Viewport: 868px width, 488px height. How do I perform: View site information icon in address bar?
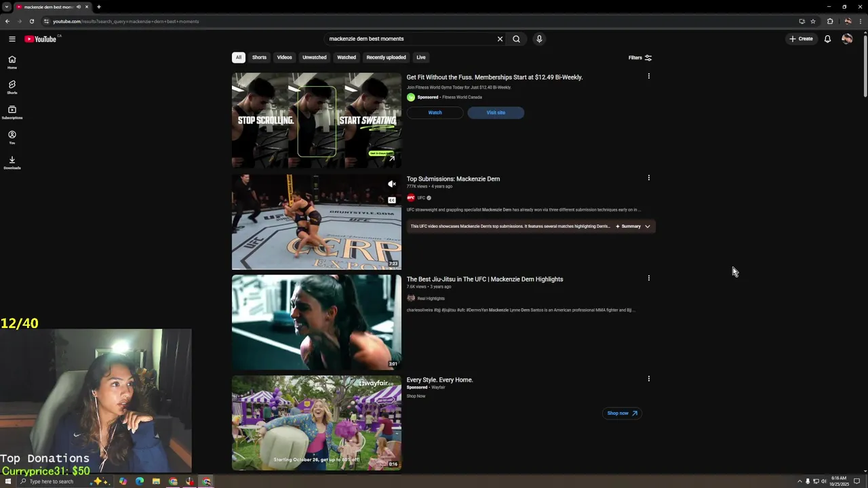[x=46, y=21]
